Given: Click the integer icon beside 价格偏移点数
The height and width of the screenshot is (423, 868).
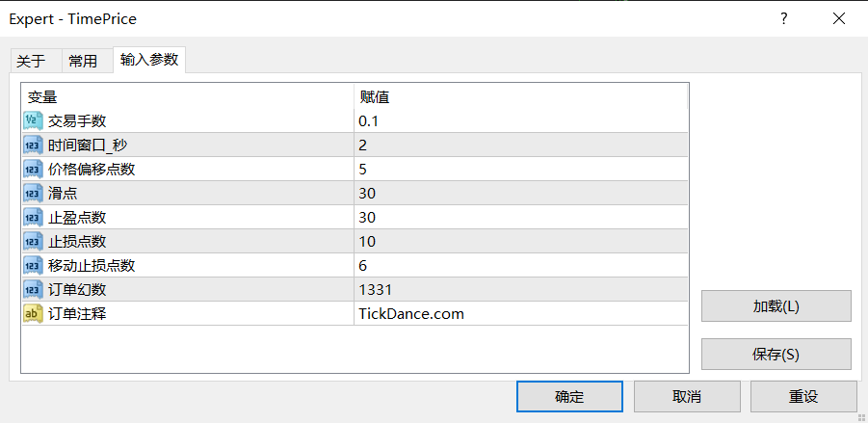Looking at the screenshot, I should (32, 169).
